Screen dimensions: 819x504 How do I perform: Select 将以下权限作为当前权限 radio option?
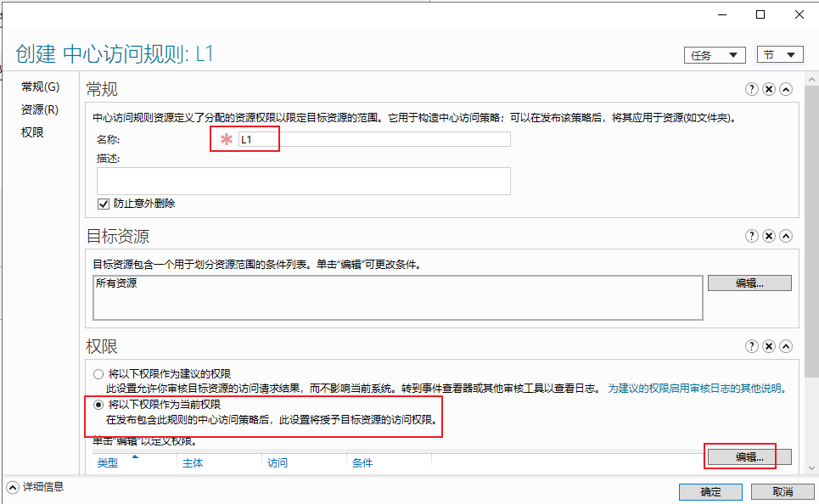pos(98,405)
